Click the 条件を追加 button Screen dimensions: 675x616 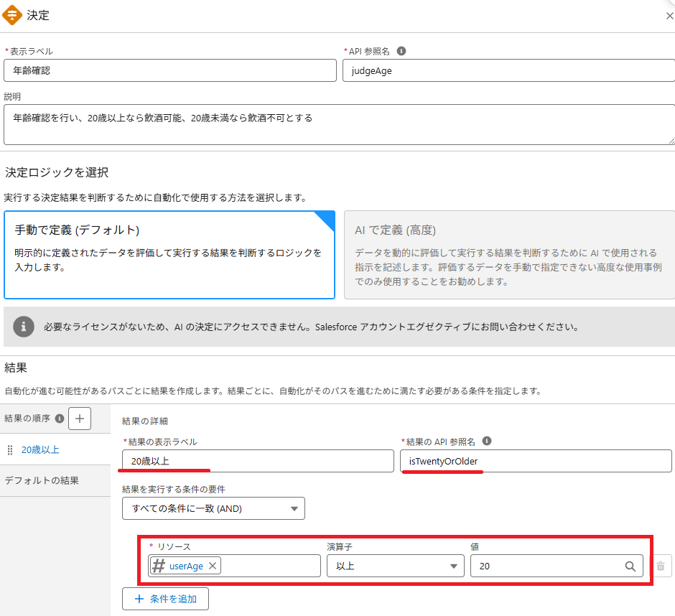click(165, 599)
